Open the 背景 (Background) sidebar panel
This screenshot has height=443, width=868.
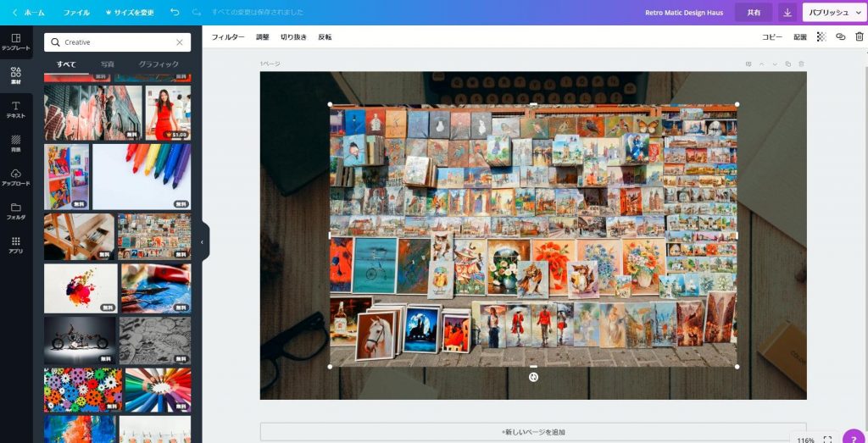tap(15, 143)
